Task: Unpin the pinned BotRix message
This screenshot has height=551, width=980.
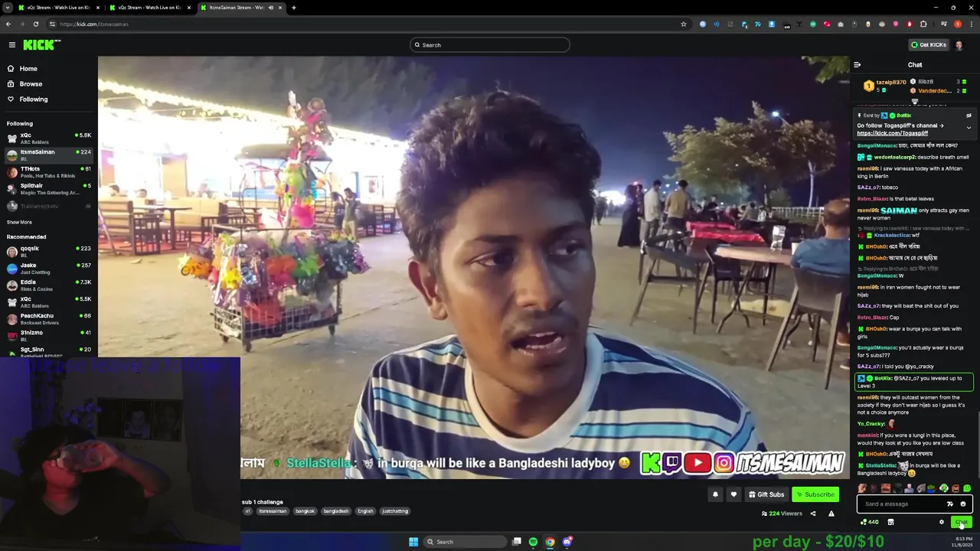Action: click(969, 116)
